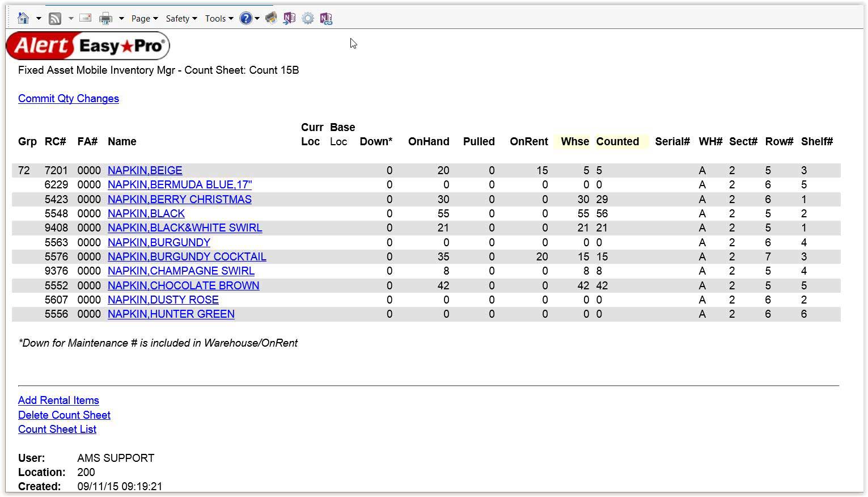Open the Tools menu

pyautogui.click(x=219, y=19)
